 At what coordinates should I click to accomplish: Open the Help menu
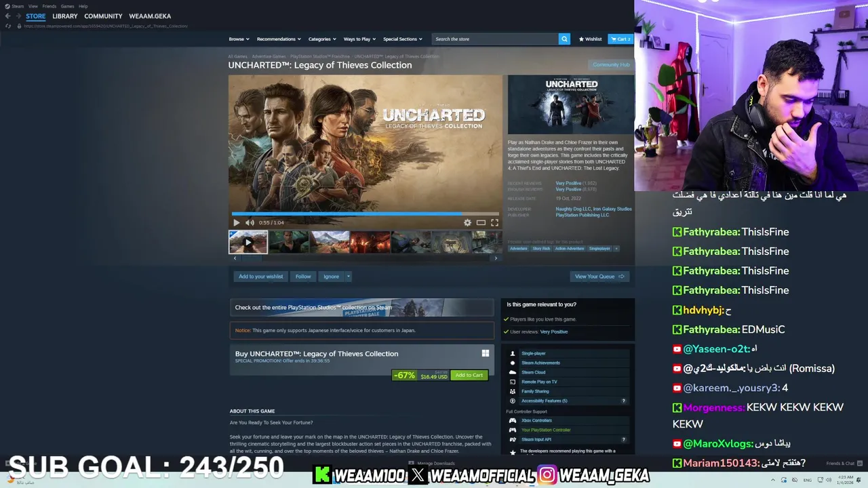(83, 6)
